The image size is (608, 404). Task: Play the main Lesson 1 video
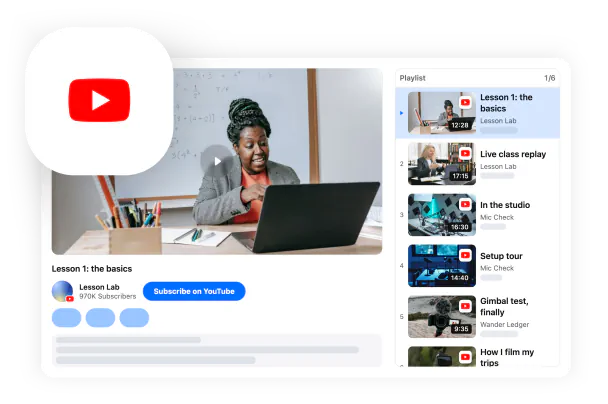217,161
